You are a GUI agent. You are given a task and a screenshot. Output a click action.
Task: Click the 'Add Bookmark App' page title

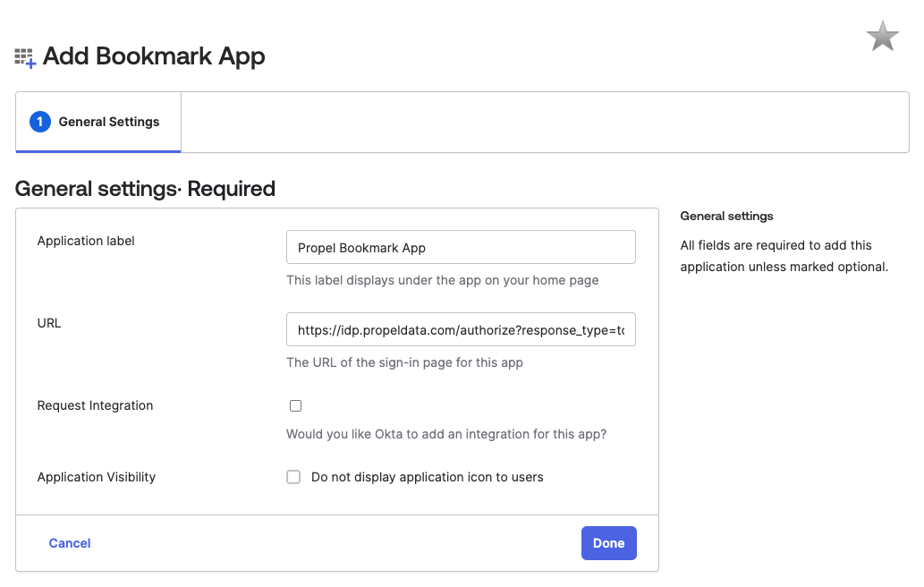pyautogui.click(x=154, y=55)
